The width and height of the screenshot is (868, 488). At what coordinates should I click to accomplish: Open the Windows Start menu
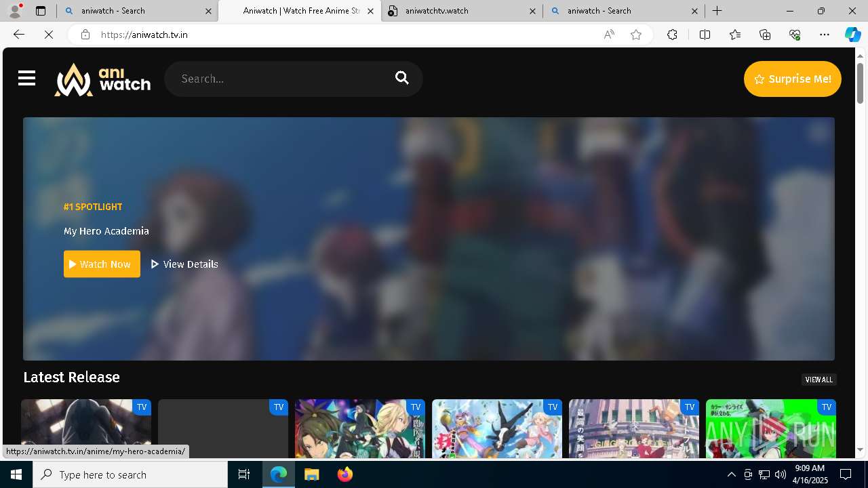point(16,474)
